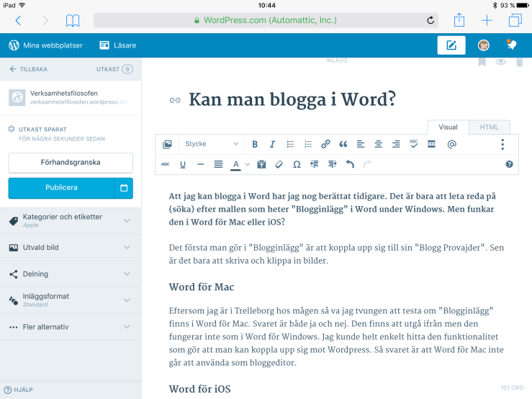
Task: Open the Läsare reader tab
Action: (x=118, y=45)
